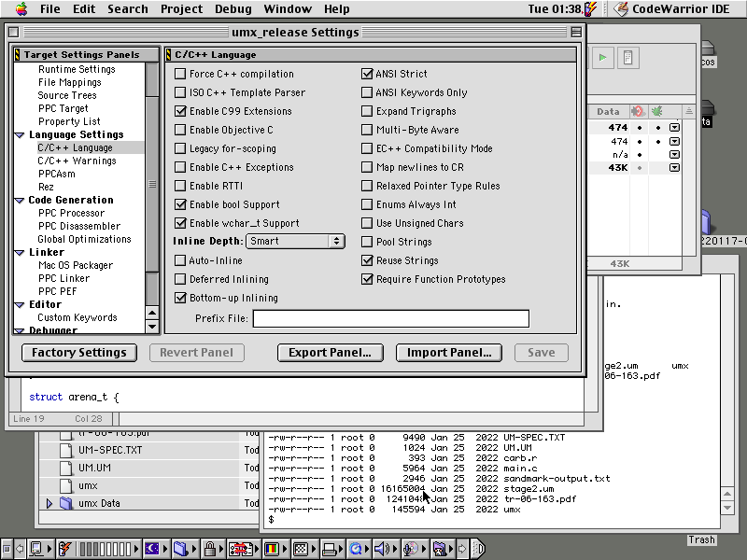Image resolution: width=747 pixels, height=560 pixels.
Task: Select PPC Processor settings panel
Action: point(71,214)
